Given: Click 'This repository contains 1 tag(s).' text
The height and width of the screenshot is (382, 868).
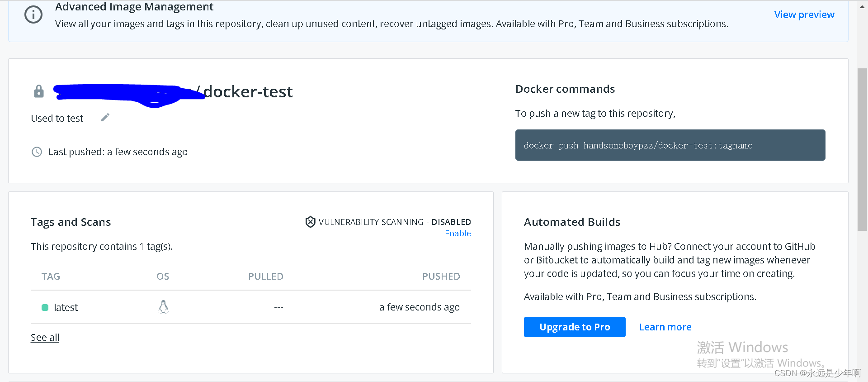Looking at the screenshot, I should point(102,247).
